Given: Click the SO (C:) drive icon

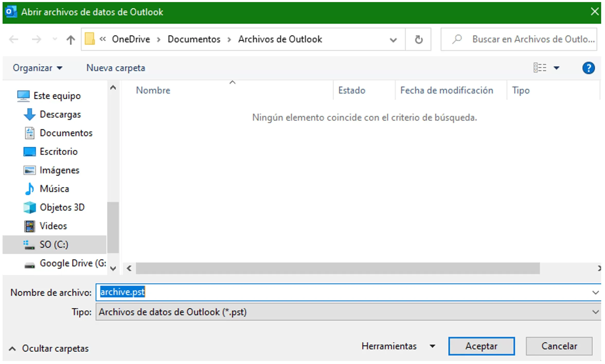Looking at the screenshot, I should [x=29, y=245].
